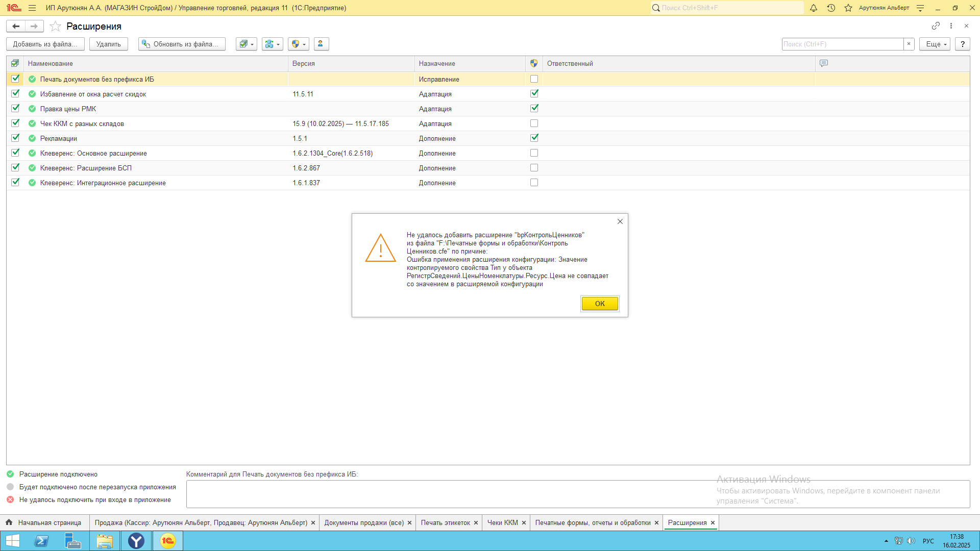
Task: Open Windows Start menu
Action: click(x=13, y=541)
